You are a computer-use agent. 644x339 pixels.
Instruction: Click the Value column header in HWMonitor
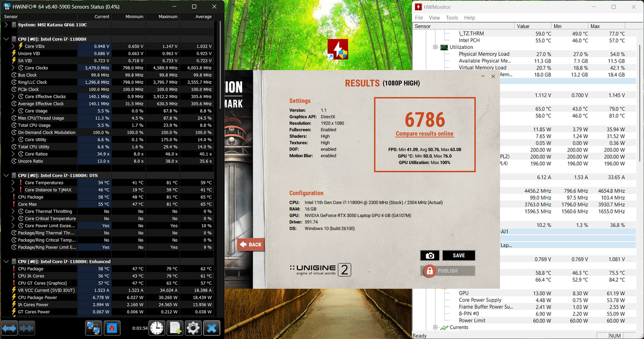[533, 26]
